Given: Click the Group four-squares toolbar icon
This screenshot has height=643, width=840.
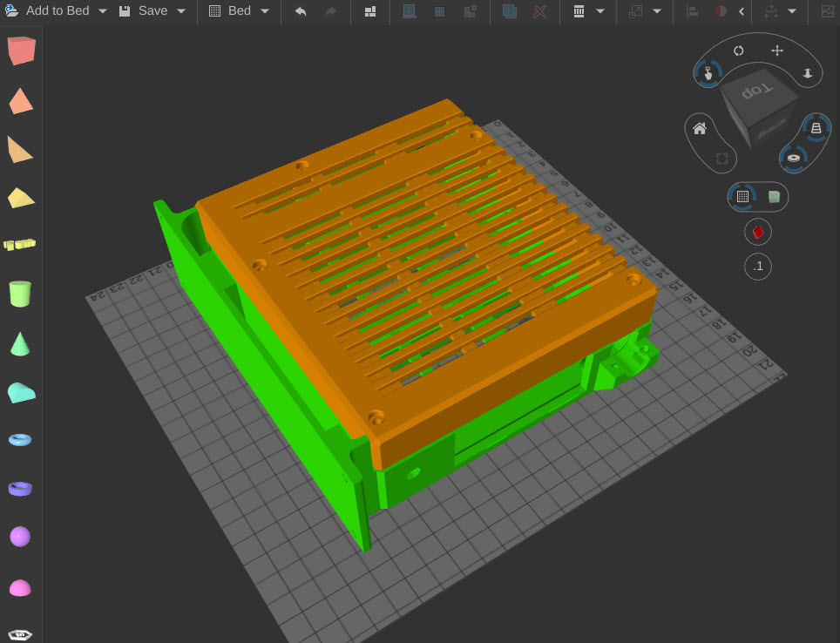Looking at the screenshot, I should 439,11.
